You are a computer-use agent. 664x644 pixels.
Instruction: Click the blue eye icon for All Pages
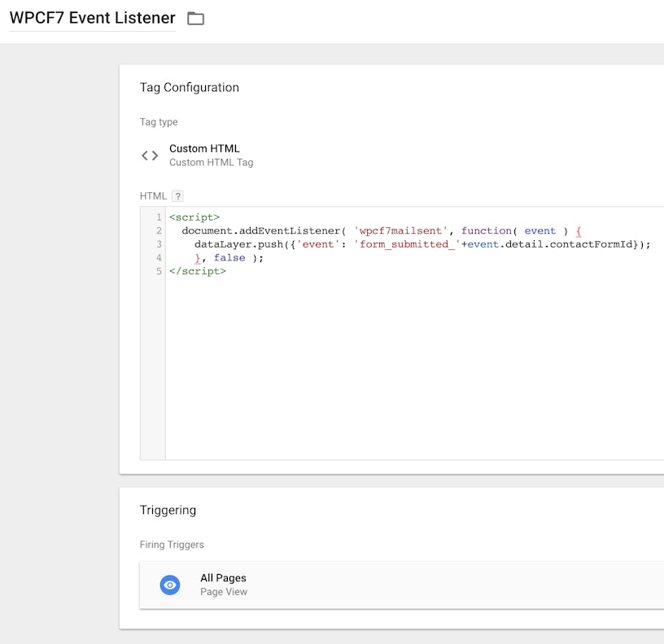click(x=169, y=585)
